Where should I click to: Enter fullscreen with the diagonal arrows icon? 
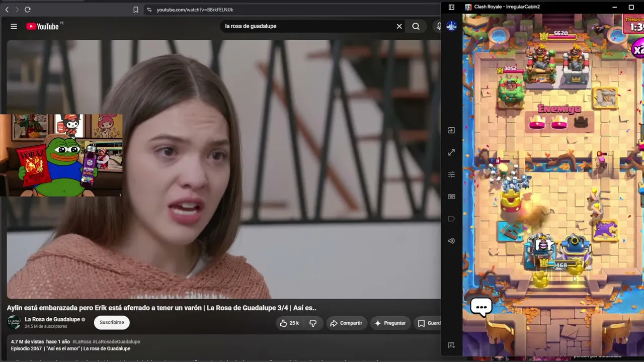tap(451, 152)
